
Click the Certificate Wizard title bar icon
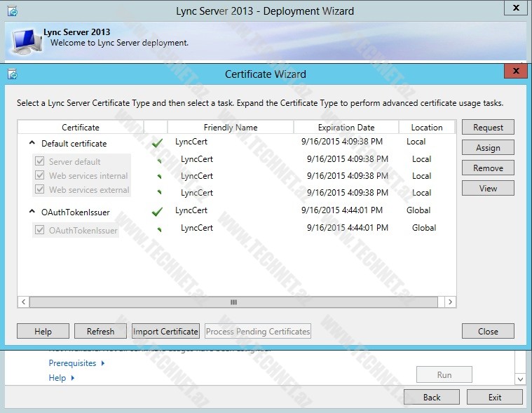(12, 74)
